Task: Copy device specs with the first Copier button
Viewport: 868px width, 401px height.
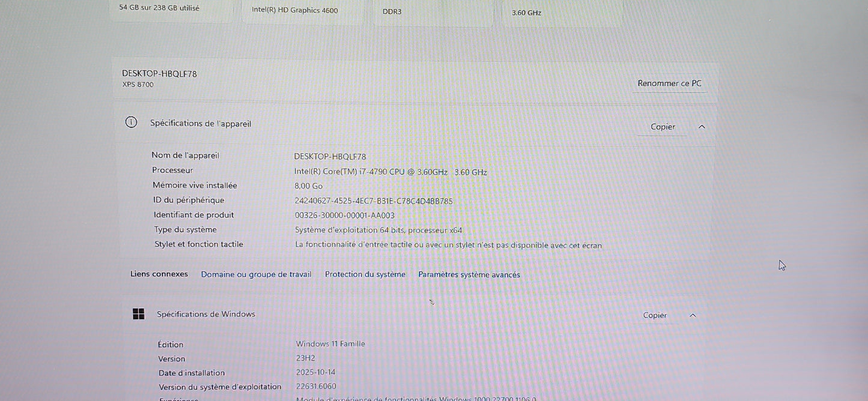Action: (662, 127)
